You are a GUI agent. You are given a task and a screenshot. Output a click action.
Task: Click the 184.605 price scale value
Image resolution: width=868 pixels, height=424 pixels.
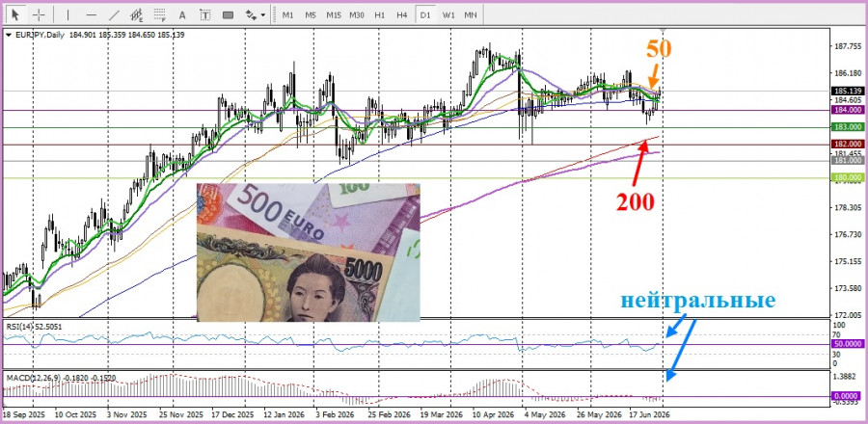coord(847,100)
